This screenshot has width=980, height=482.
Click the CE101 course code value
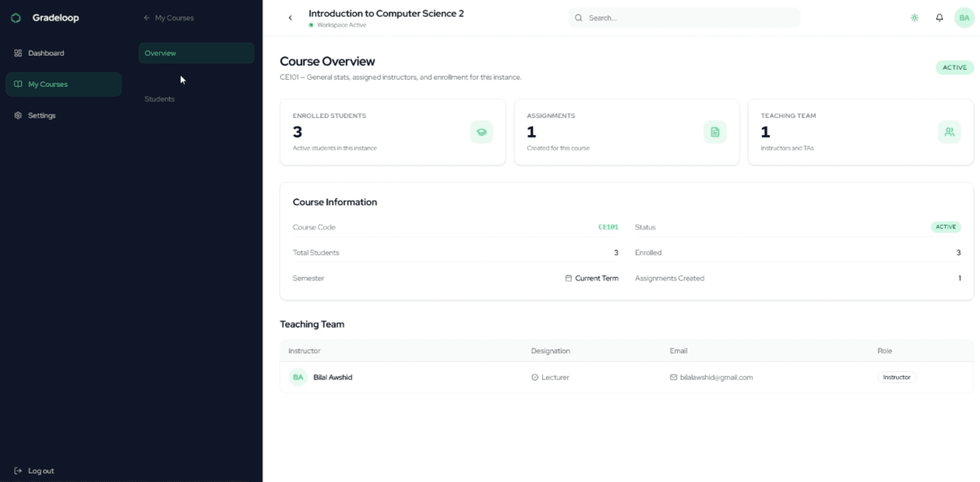(608, 227)
